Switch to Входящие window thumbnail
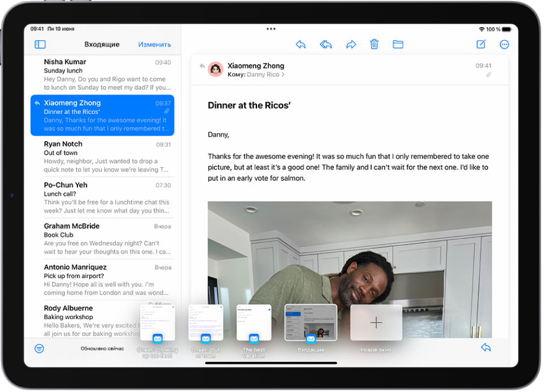This screenshot has width=544, height=392. 311,323
